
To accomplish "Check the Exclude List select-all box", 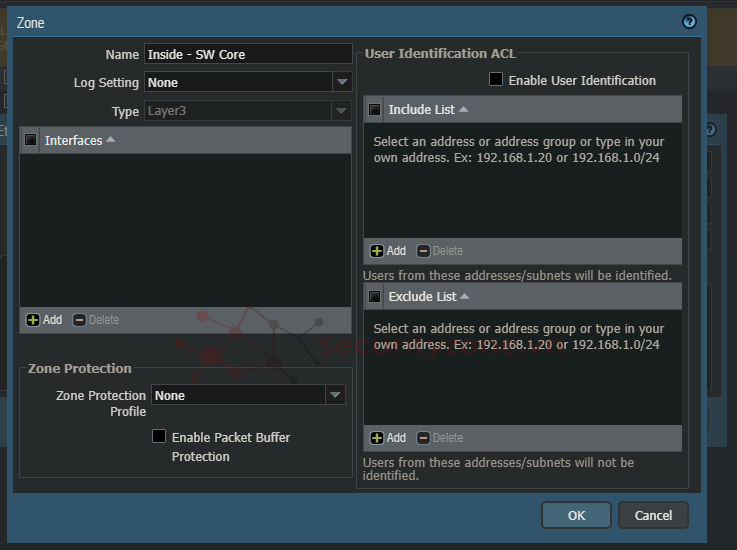I will tap(375, 297).
